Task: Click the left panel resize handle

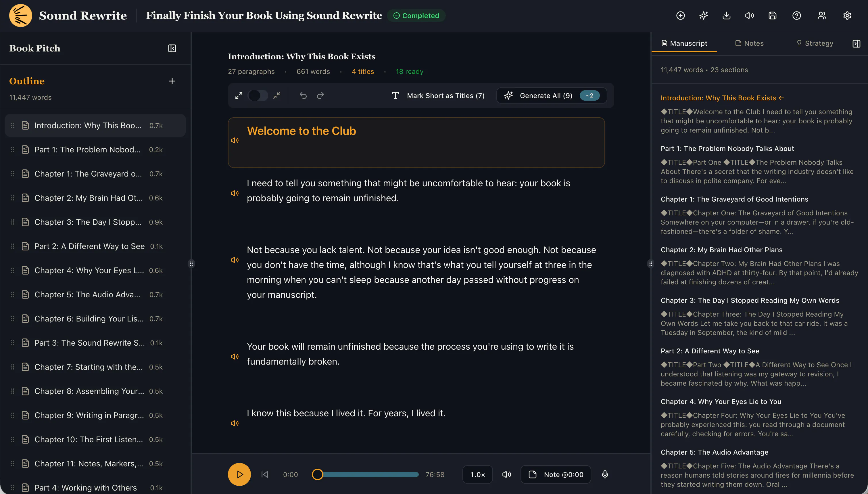Action: tap(191, 264)
